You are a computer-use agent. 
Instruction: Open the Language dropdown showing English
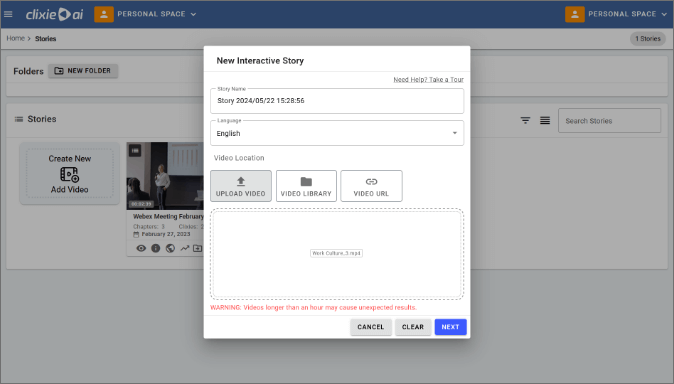pos(337,133)
